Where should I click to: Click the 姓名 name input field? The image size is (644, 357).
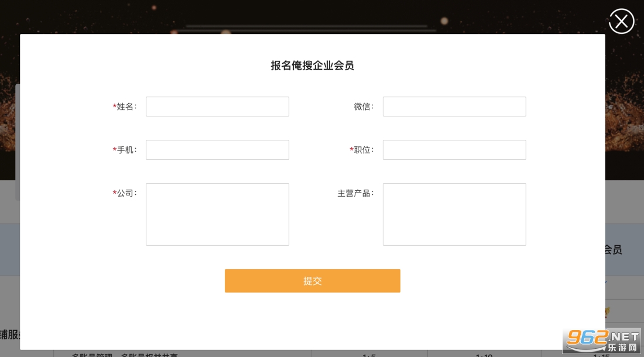tap(217, 107)
